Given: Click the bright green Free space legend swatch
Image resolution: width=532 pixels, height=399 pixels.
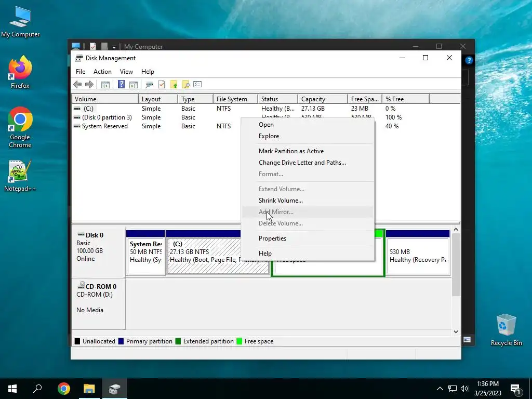Looking at the screenshot, I should [x=239, y=341].
